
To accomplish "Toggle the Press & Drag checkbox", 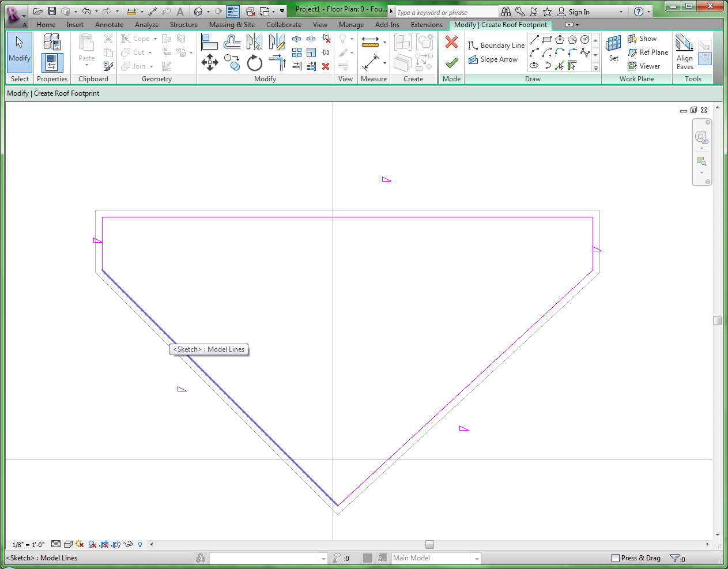I will pyautogui.click(x=616, y=558).
